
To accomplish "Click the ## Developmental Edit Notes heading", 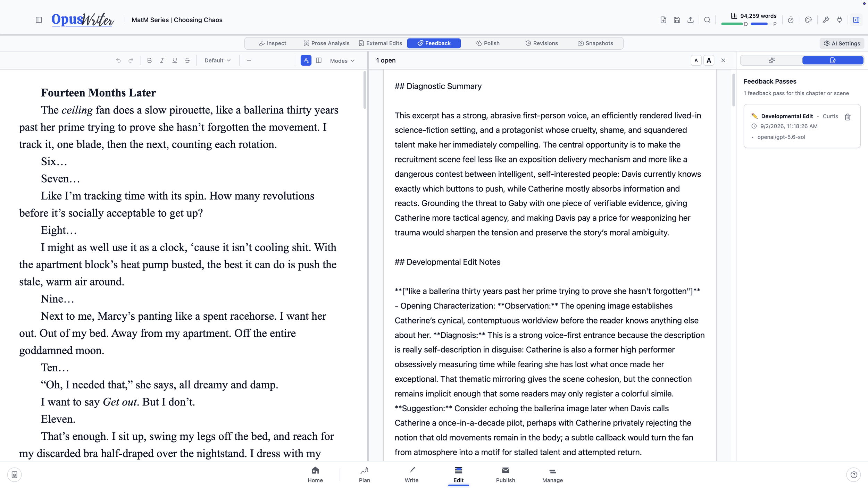I will pos(448,262).
